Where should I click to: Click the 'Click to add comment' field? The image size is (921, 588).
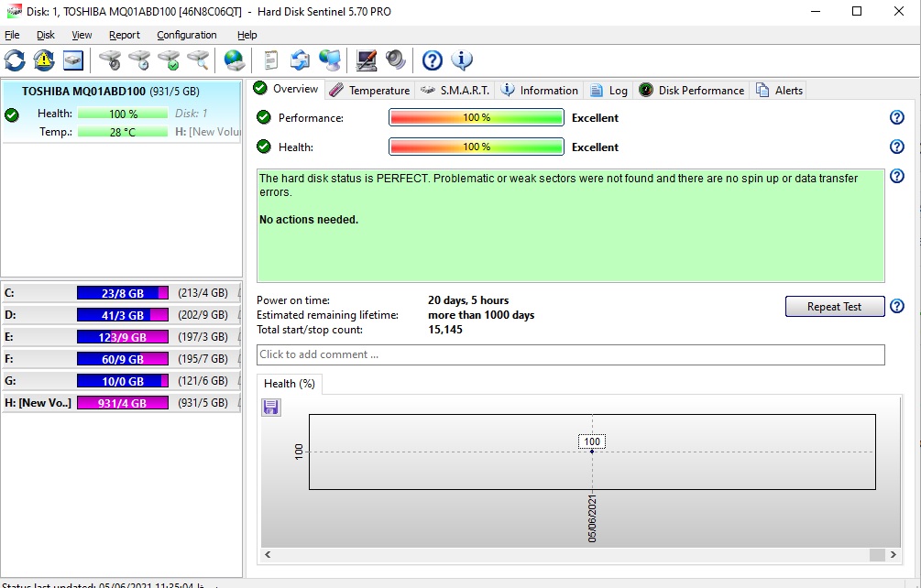[570, 354]
